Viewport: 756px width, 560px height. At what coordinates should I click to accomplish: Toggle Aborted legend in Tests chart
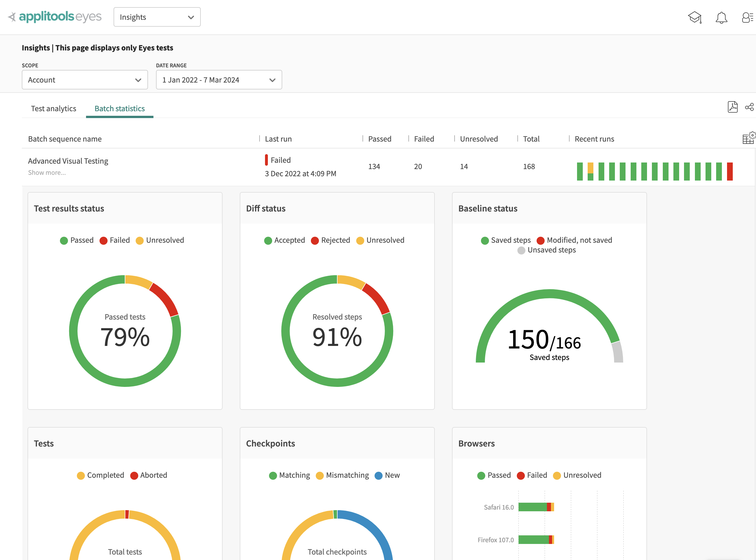(x=149, y=475)
